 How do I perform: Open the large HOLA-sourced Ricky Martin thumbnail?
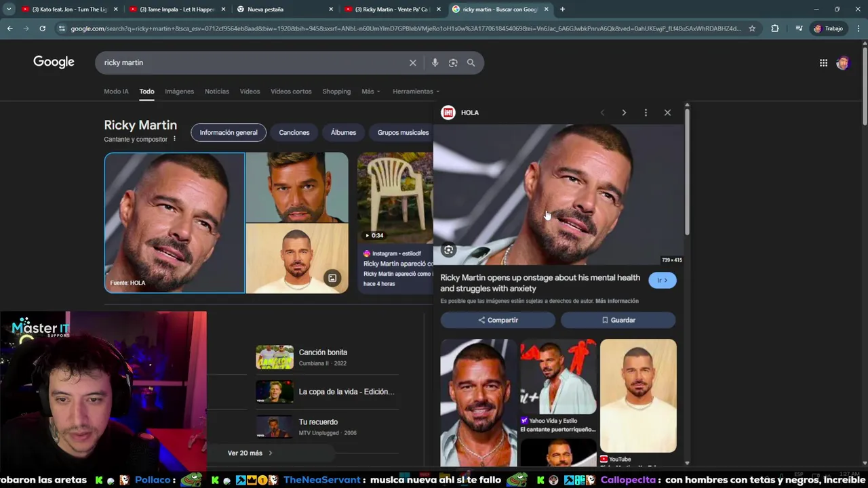click(174, 222)
